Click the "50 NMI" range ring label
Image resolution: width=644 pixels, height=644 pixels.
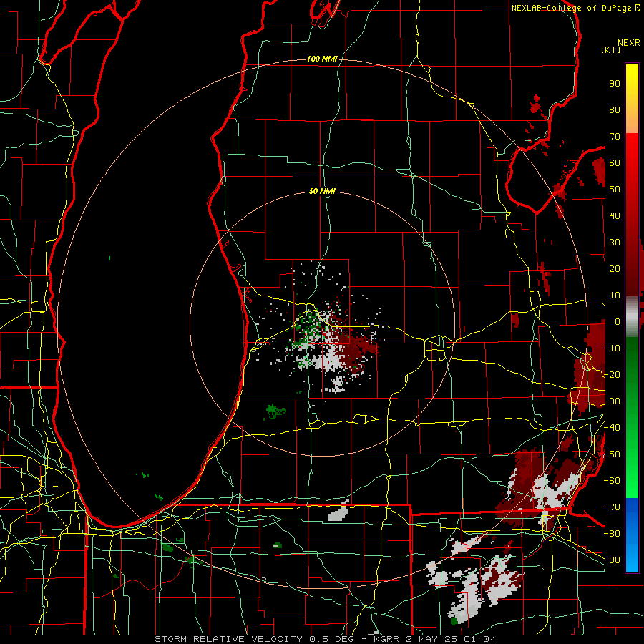[322, 191]
